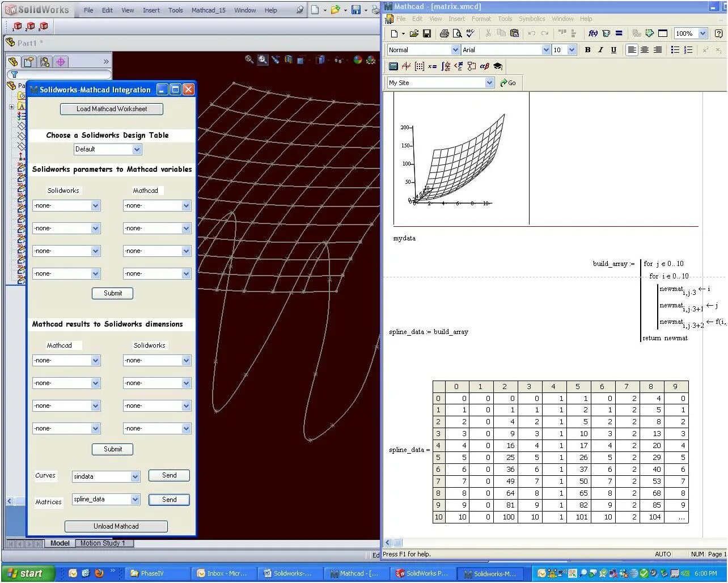Screen dimensions: 728x583
Task: Open the 'My Site' resources dropdown
Action: click(490, 83)
